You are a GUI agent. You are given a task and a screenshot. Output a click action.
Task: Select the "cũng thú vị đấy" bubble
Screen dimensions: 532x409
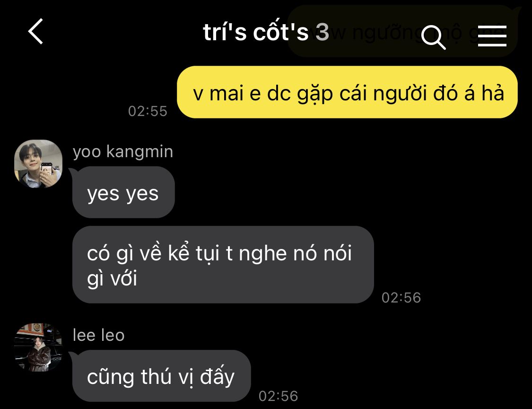click(x=162, y=376)
